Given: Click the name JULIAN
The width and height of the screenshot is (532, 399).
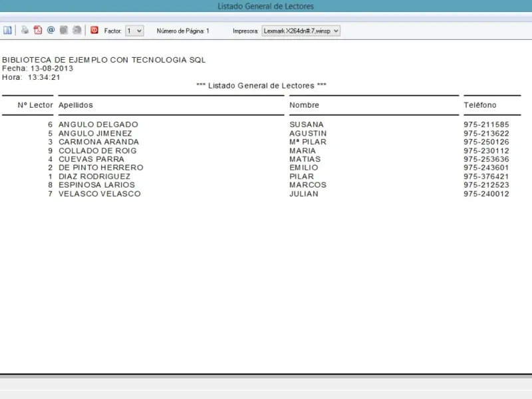Looking at the screenshot, I should [304, 194].
